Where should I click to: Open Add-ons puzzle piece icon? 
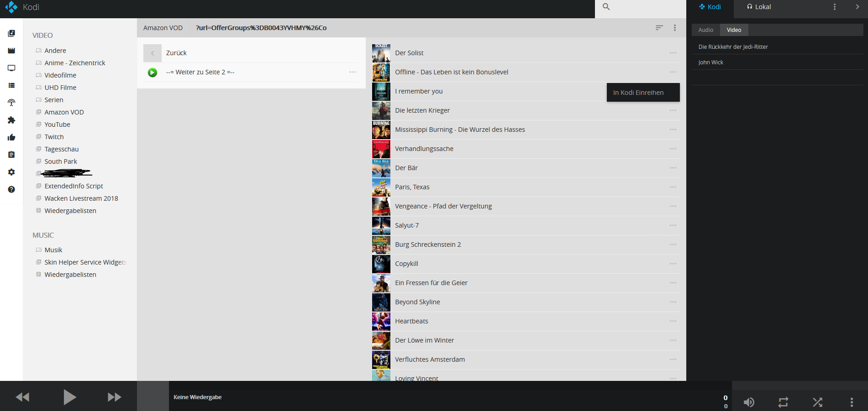(11, 120)
